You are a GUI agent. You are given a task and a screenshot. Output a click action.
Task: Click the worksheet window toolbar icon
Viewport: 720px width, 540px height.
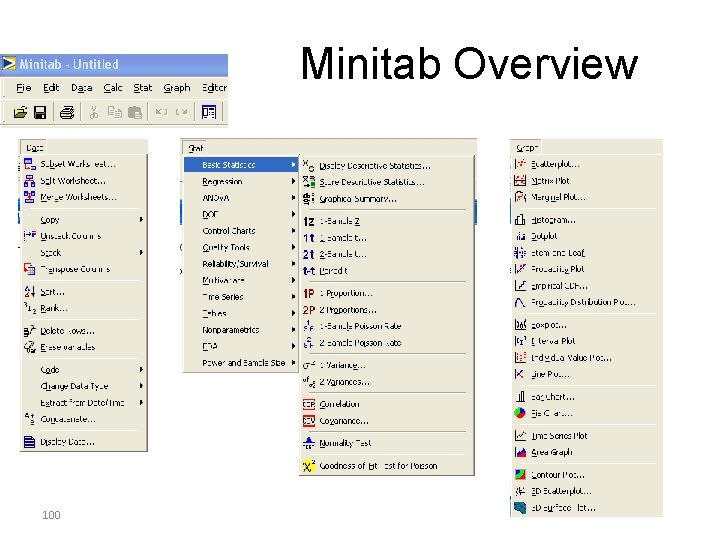tap(208, 112)
